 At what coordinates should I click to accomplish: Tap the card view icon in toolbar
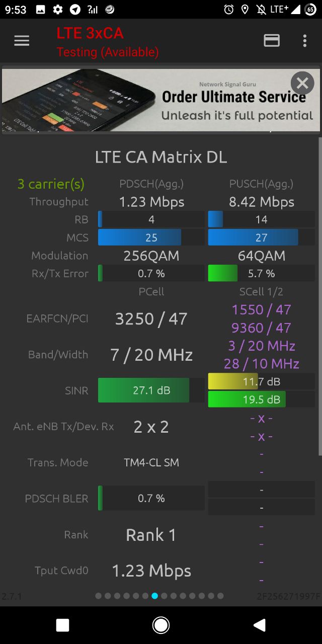pos(272,41)
